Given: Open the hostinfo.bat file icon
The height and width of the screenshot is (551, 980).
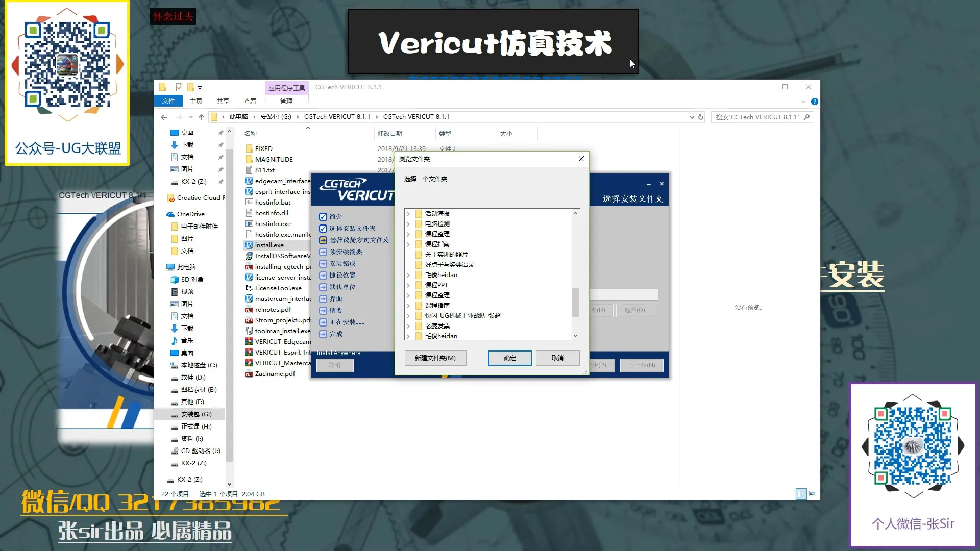Looking at the screenshot, I should (x=250, y=202).
